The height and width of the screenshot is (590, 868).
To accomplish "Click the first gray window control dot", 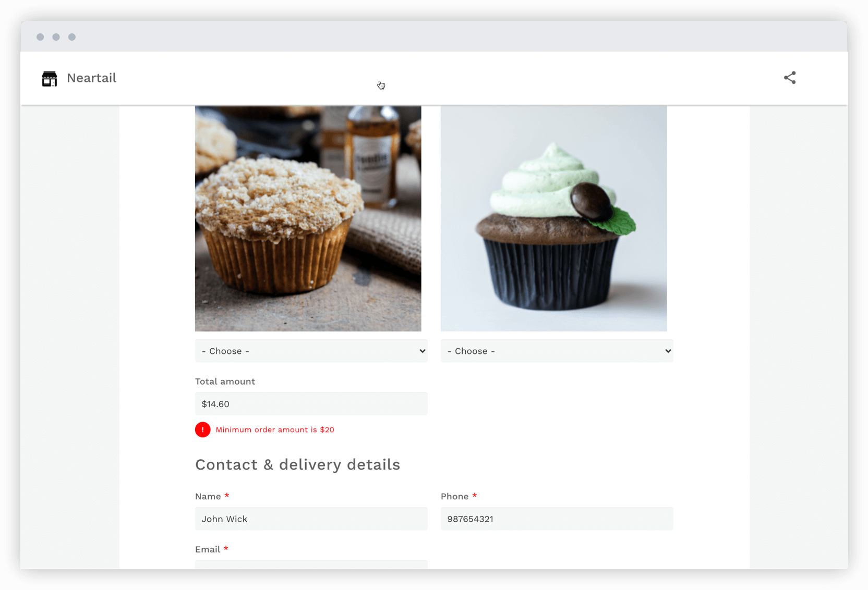I will pos(40,37).
